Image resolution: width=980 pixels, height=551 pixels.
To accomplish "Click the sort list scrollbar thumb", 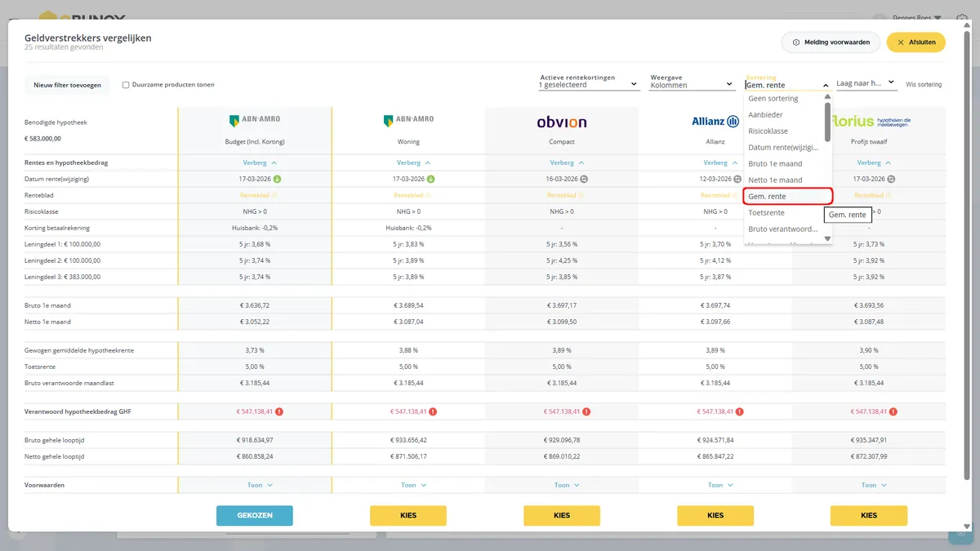I will [x=828, y=122].
